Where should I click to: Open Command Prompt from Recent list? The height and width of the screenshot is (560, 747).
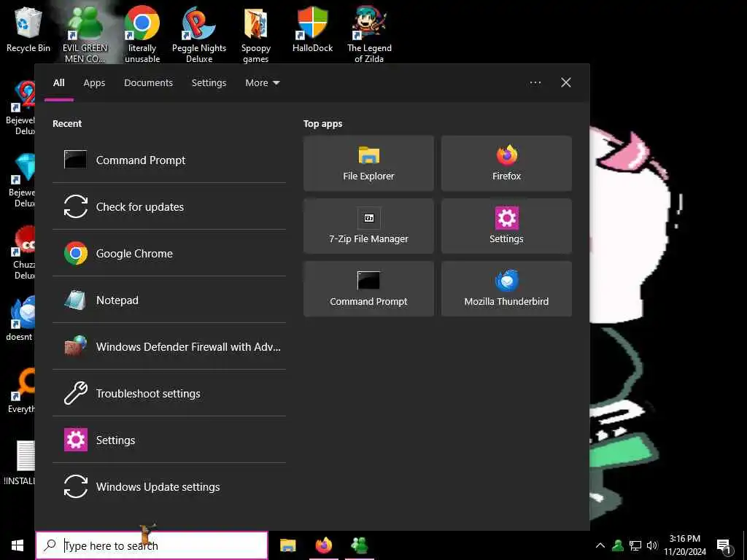coord(169,160)
